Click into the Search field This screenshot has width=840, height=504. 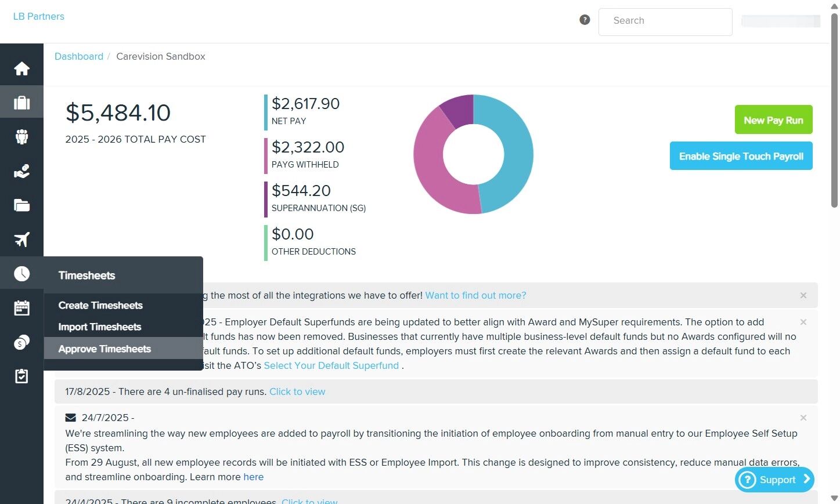665,21
